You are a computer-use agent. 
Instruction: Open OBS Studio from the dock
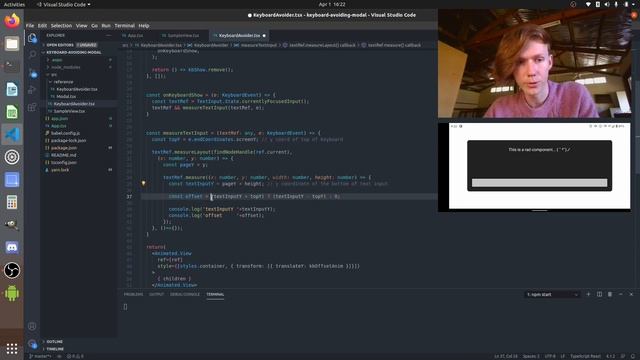(12, 270)
